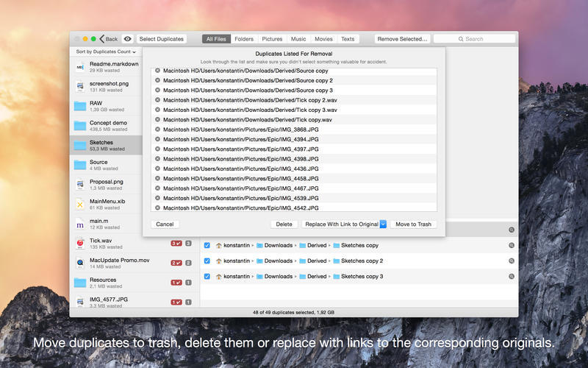Uncheck the Sketches copy 2 checkbox
Image resolution: width=588 pixels, height=368 pixels.
pyautogui.click(x=207, y=261)
